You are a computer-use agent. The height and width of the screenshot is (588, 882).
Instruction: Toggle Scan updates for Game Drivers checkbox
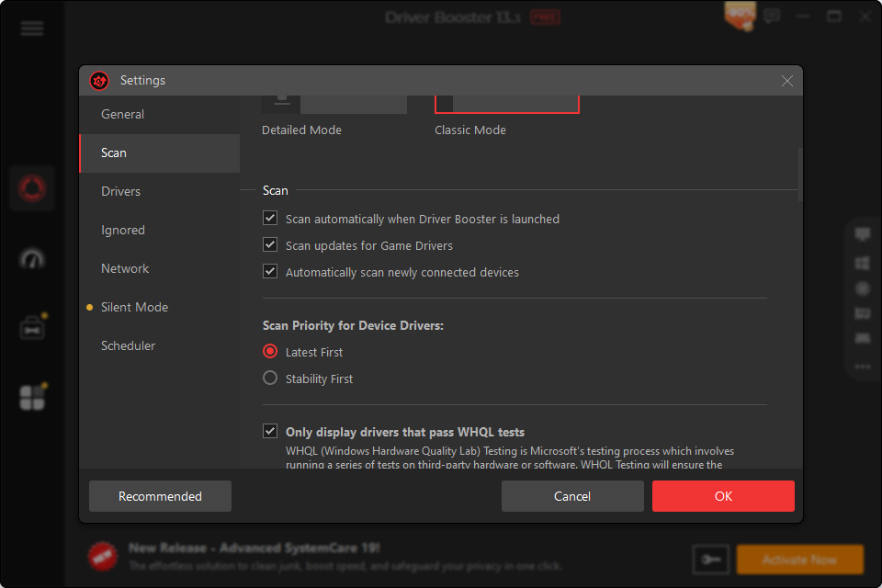pos(270,244)
